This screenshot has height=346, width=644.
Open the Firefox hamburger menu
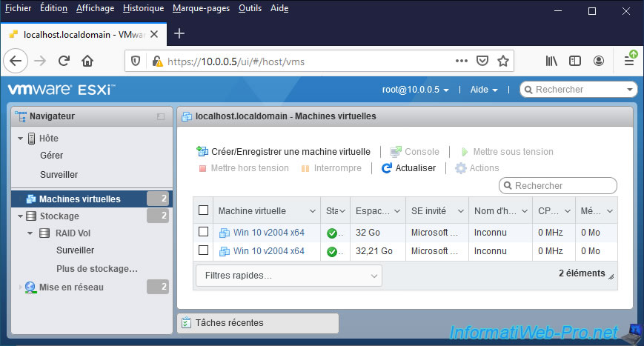point(629,61)
